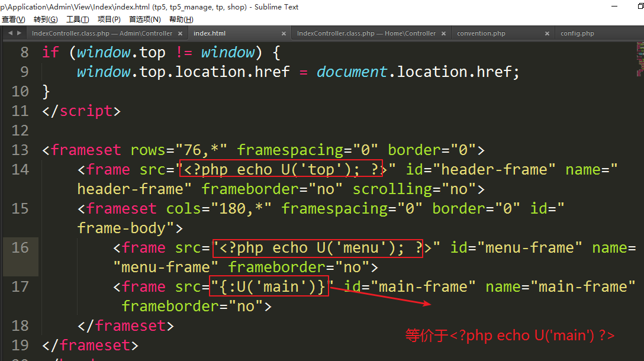Open the 工具(T) menu
Image resolution: width=644 pixels, height=361 pixels.
78,20
